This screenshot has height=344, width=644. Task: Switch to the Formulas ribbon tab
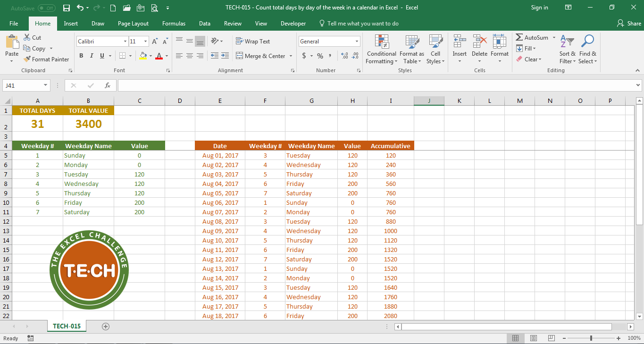174,24
